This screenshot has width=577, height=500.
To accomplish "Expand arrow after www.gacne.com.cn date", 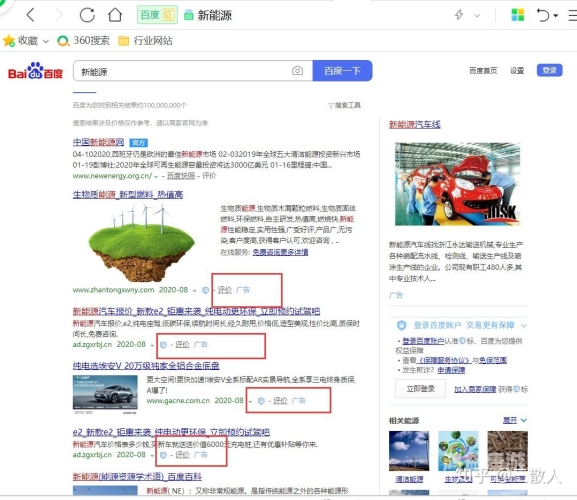I will [x=250, y=401].
